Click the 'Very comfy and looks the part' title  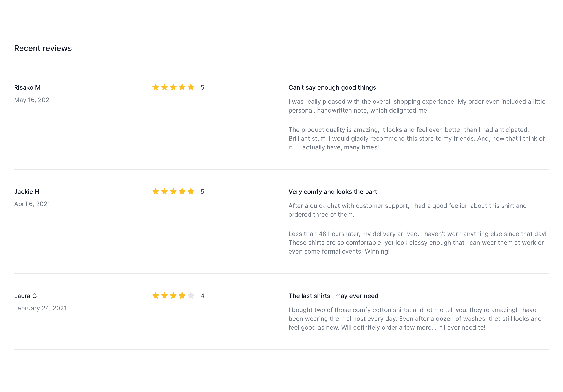pos(333,192)
